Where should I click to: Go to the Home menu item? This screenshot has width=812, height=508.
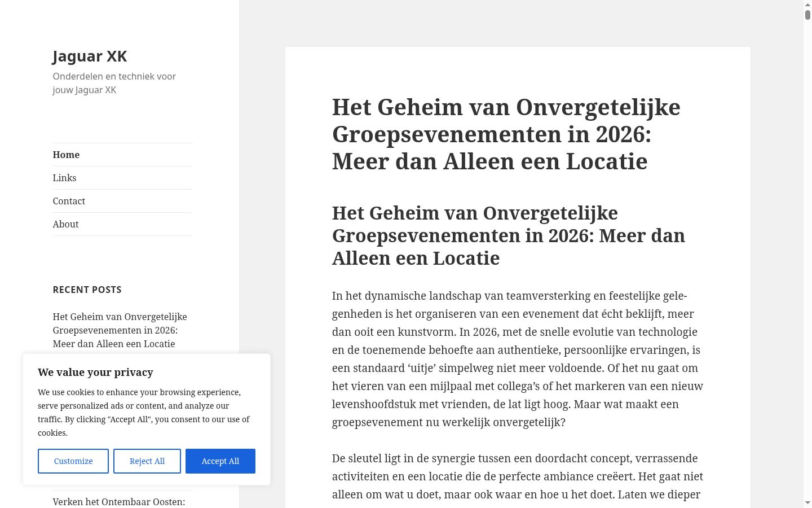coord(66,155)
